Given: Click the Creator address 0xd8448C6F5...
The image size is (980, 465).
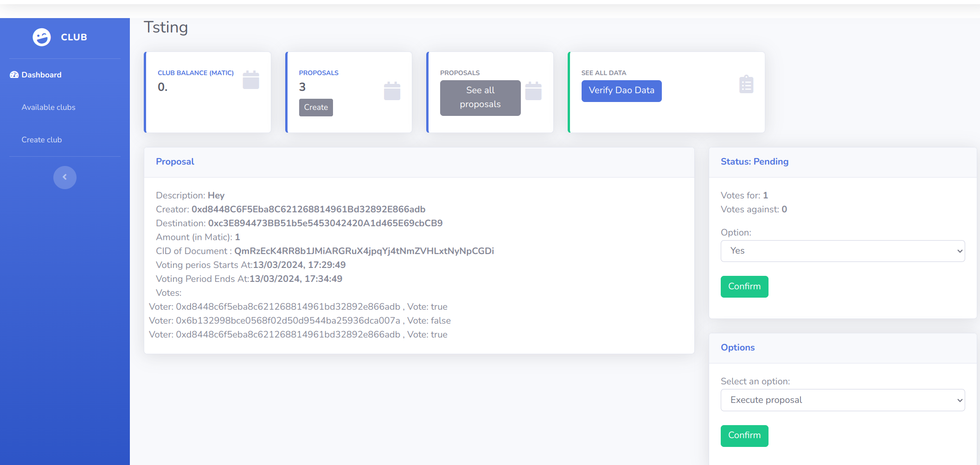Looking at the screenshot, I should pos(308,209).
